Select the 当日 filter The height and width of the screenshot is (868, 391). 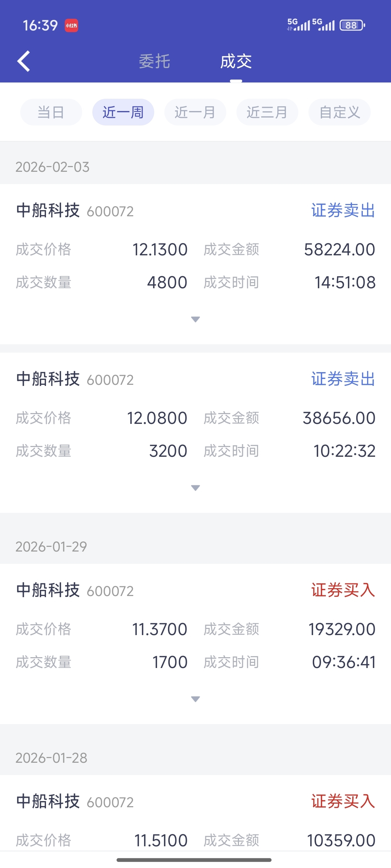coord(51,112)
